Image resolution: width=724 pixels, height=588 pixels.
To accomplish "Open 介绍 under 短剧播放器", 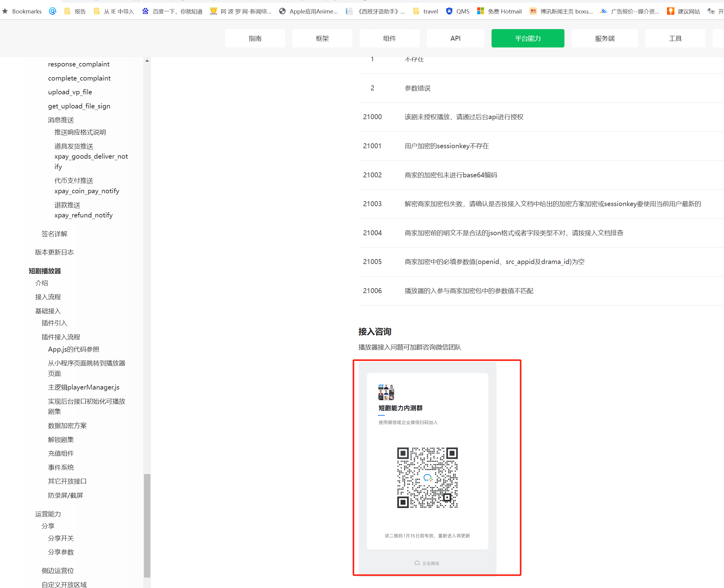I will [x=42, y=283].
